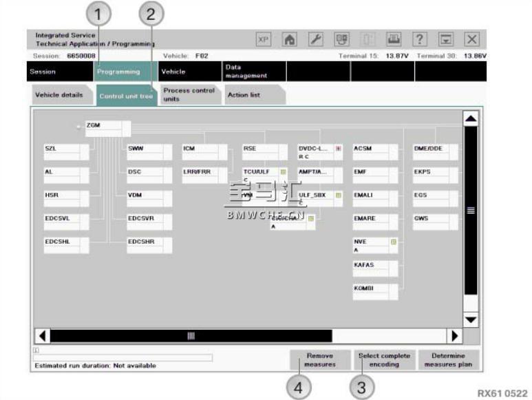Screen dimensions: 532x400
Task: Go to home screen via house icon
Action: pyautogui.click(x=290, y=40)
